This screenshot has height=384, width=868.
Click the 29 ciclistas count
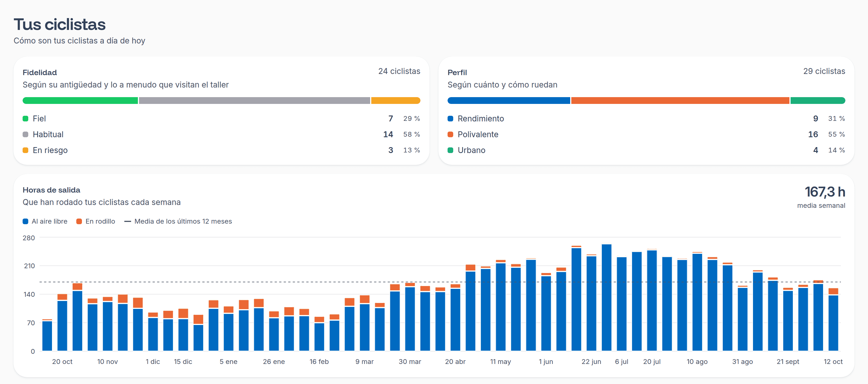click(824, 71)
